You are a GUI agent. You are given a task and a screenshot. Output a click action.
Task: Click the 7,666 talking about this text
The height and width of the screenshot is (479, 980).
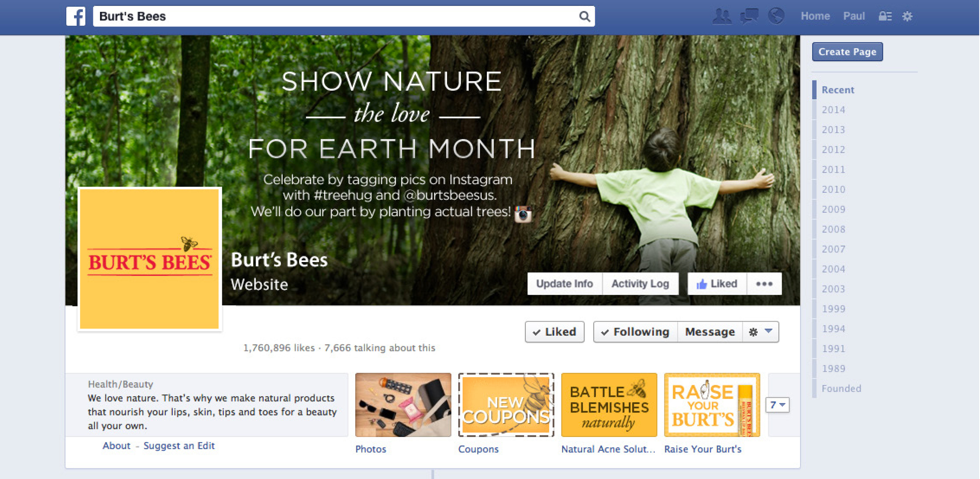point(379,348)
